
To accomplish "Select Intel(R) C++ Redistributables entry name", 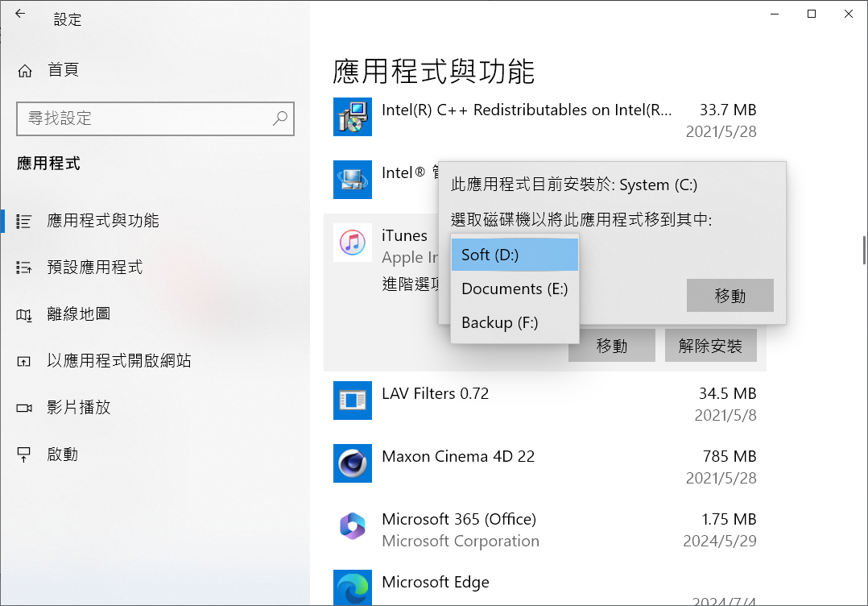I will (x=527, y=110).
